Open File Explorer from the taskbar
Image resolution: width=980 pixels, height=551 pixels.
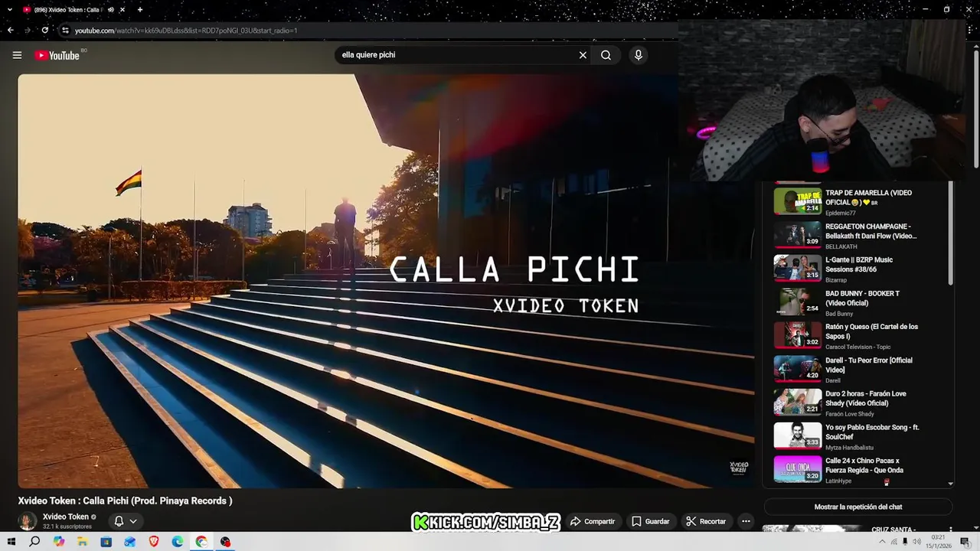point(83,542)
